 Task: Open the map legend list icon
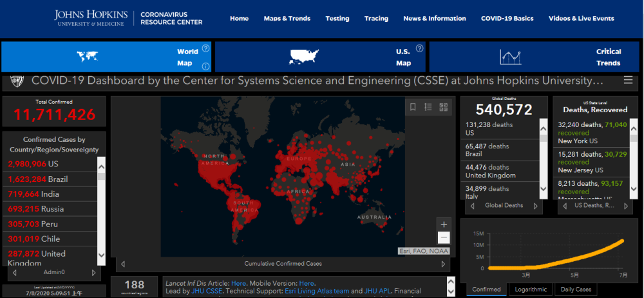click(428, 107)
